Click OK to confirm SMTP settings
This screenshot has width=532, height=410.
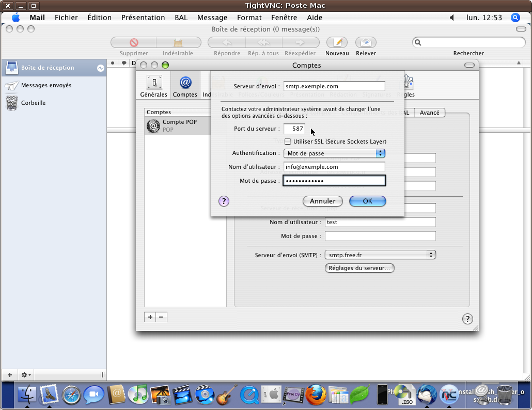click(x=367, y=201)
